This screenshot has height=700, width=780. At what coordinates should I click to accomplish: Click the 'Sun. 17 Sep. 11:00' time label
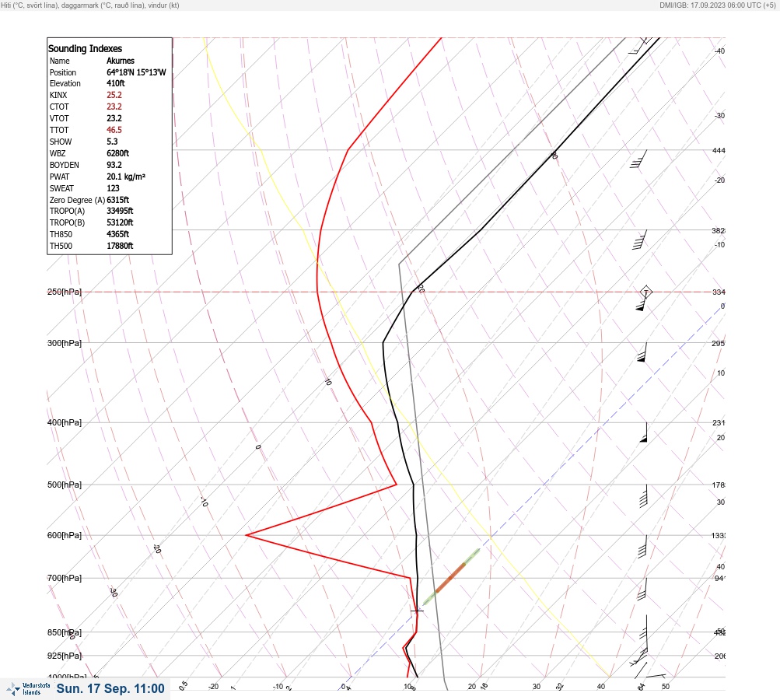tap(110, 688)
